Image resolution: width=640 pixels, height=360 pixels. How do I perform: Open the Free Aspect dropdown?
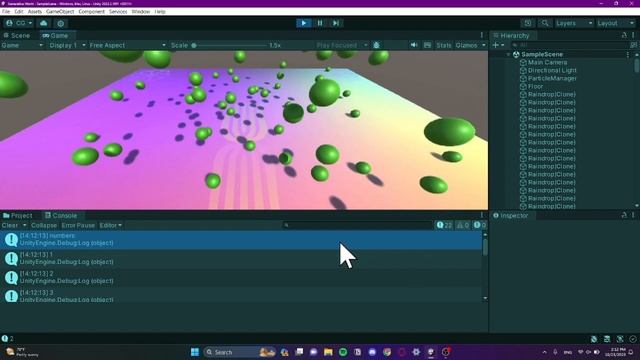click(x=127, y=45)
